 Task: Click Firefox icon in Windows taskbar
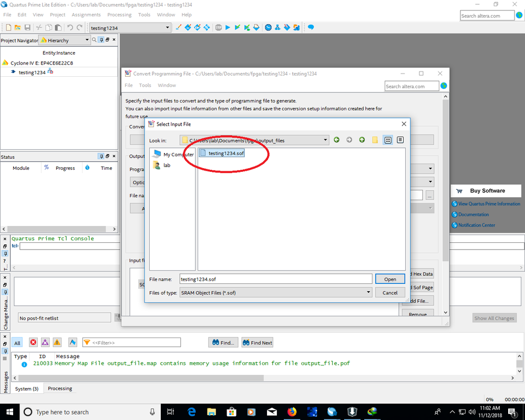coord(292,412)
